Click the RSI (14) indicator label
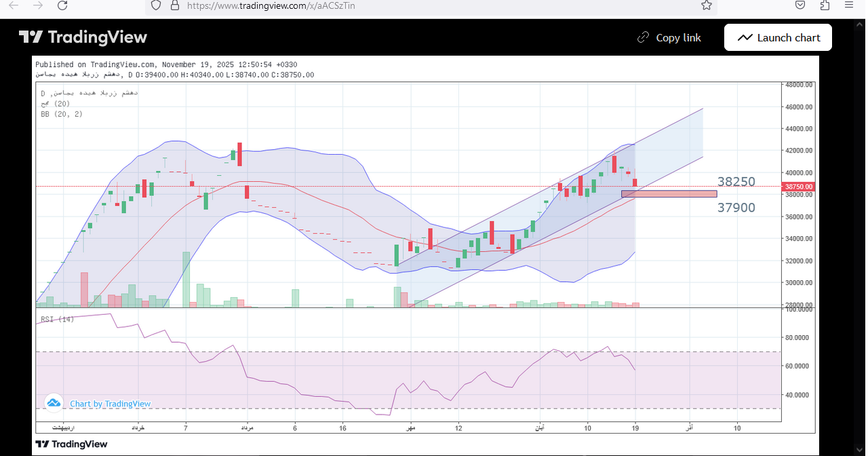This screenshot has width=868, height=456. 57,319
